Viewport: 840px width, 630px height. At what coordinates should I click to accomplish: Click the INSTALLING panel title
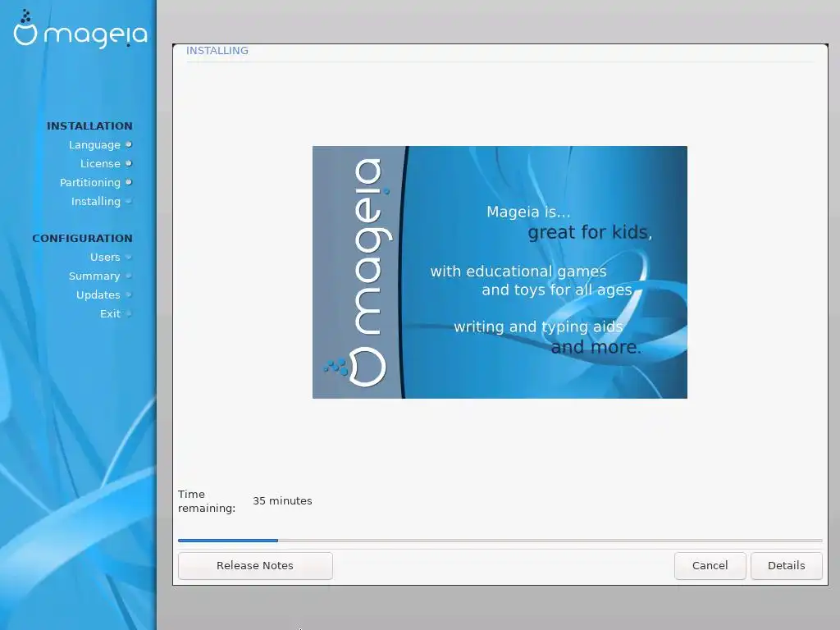coord(217,50)
